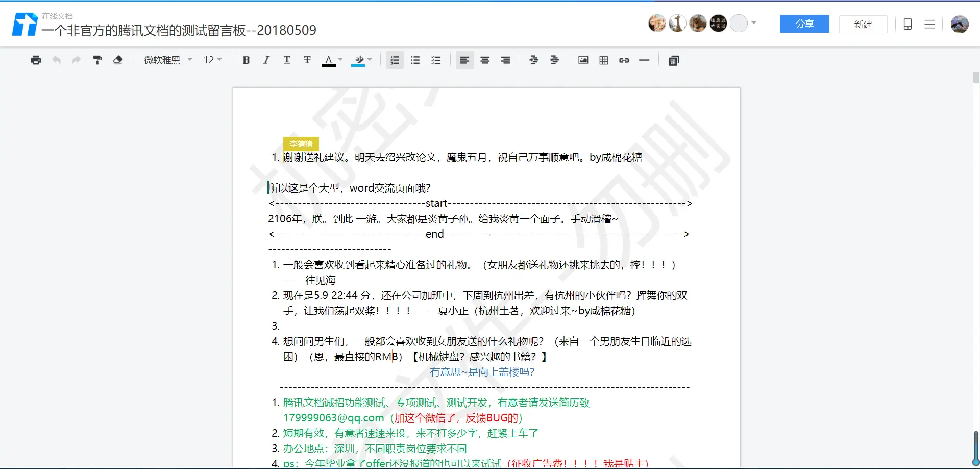Screen dimensions: 980x469
Task: Open the mobile phone view icon
Action: tap(908, 24)
